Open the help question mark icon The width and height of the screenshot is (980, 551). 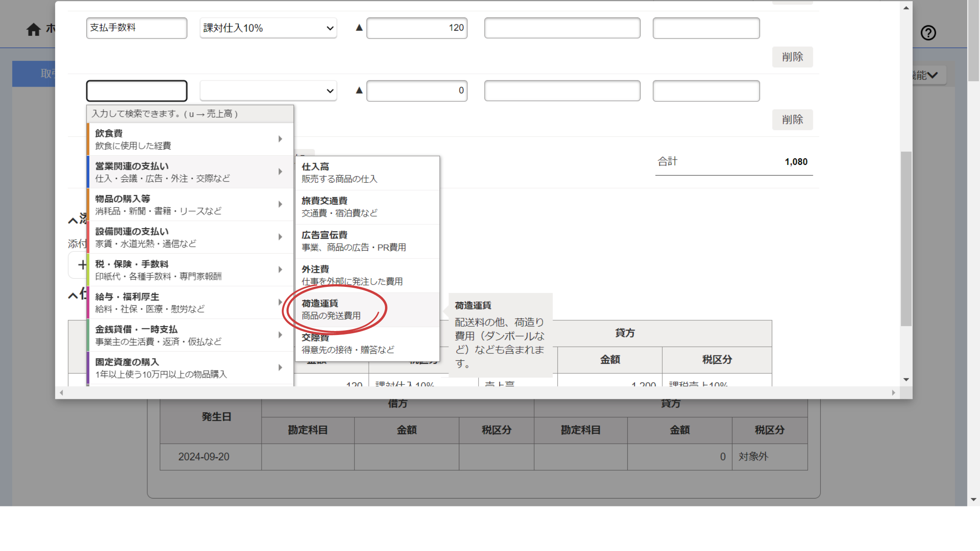coord(928,33)
